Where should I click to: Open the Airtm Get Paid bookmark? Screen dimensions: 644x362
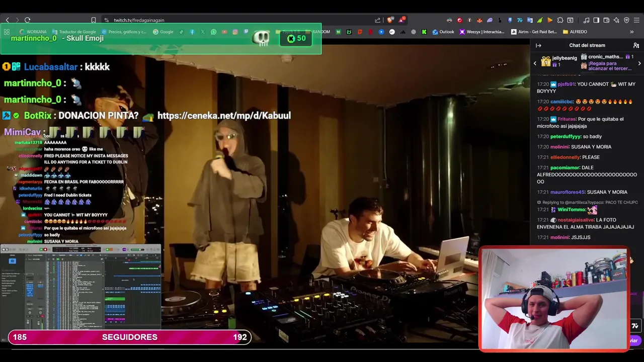(x=534, y=32)
